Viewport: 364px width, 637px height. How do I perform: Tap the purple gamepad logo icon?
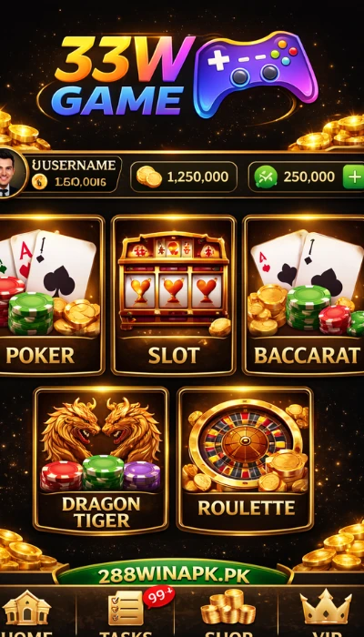255,74
